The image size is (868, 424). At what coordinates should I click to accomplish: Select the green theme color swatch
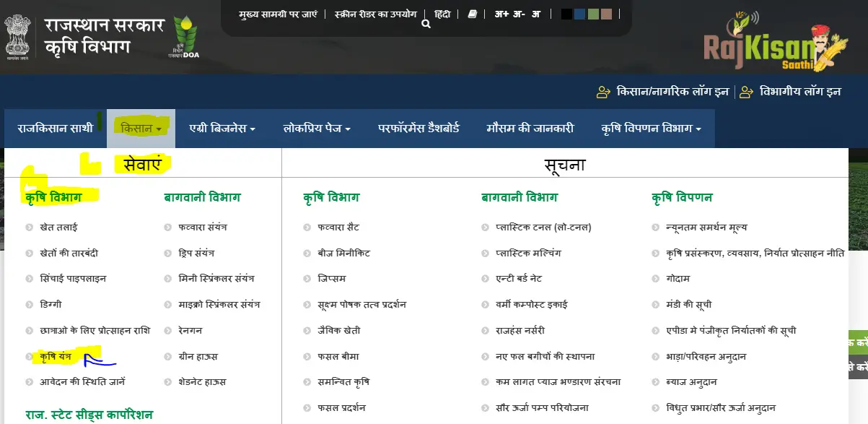click(593, 14)
